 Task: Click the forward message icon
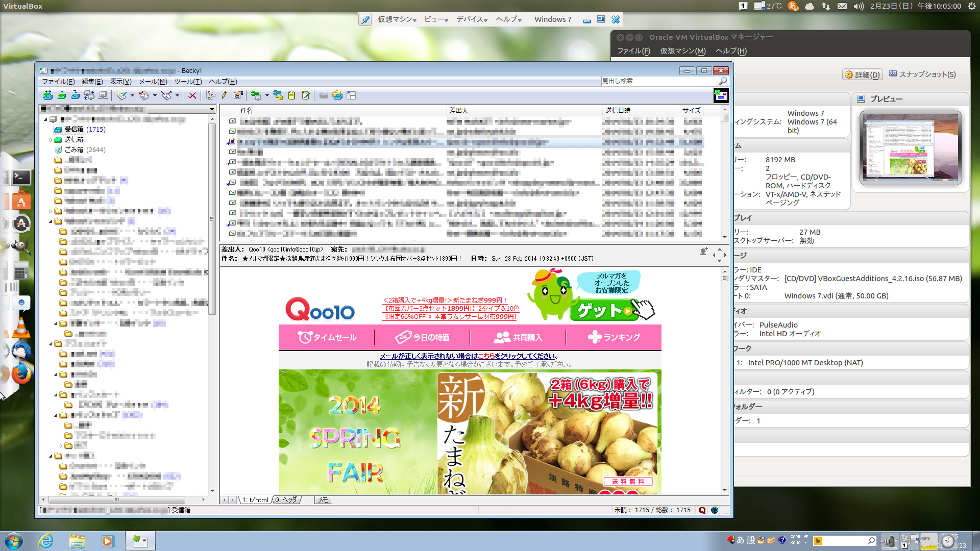(x=166, y=95)
